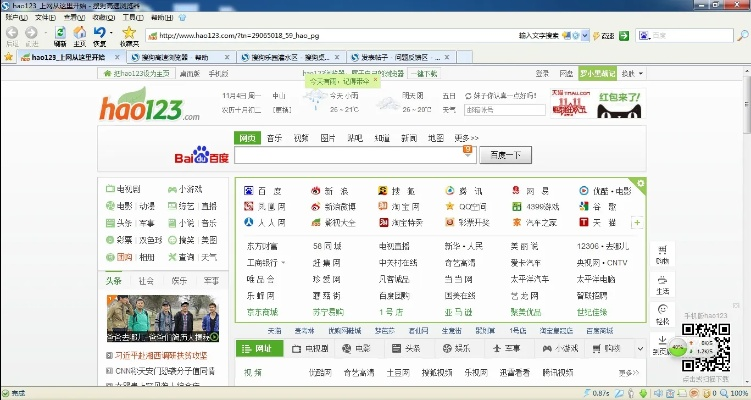Select the 娱乐 news tab
751x400 pixels.
[x=179, y=281]
